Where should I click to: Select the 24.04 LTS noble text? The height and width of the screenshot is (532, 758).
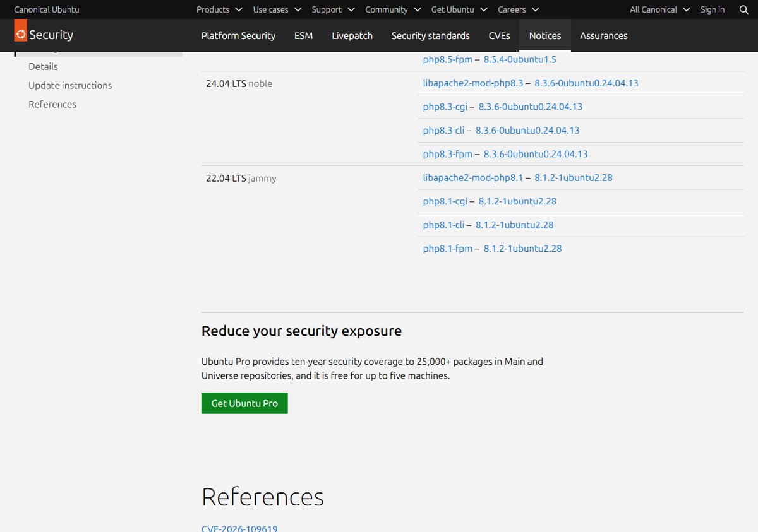tap(239, 83)
